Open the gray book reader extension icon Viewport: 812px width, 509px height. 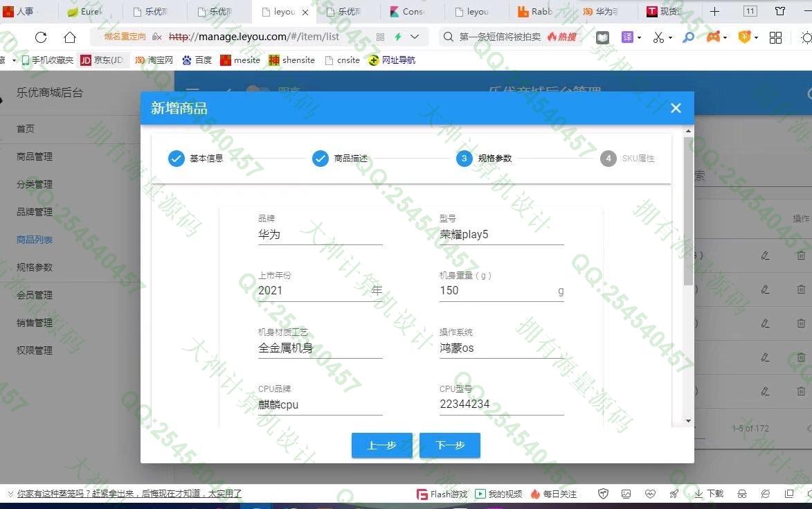(x=602, y=37)
